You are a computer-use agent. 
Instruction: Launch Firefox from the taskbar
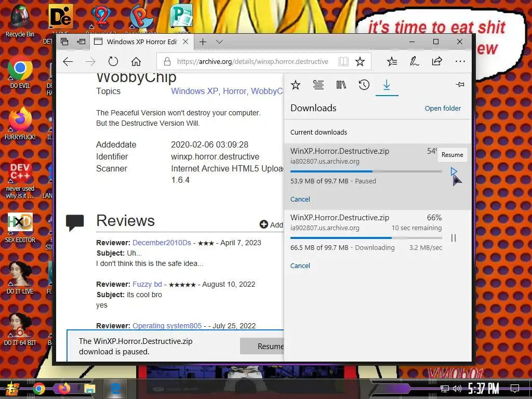click(x=64, y=389)
